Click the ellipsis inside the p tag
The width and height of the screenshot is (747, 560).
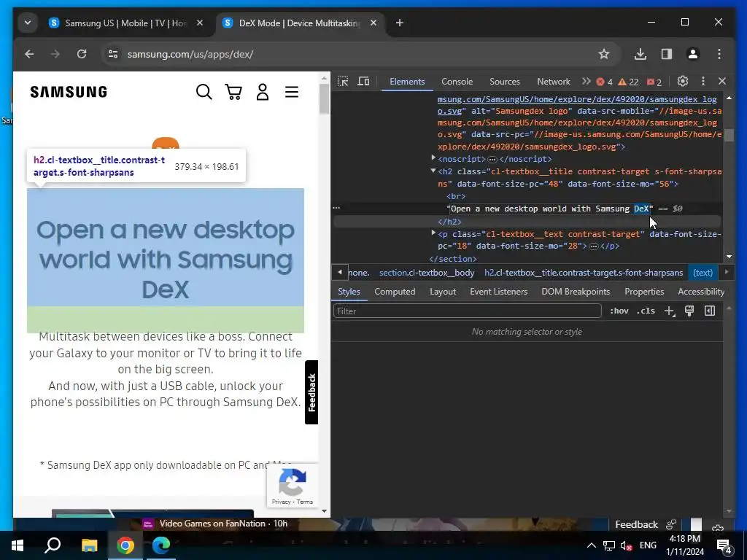pos(594,246)
